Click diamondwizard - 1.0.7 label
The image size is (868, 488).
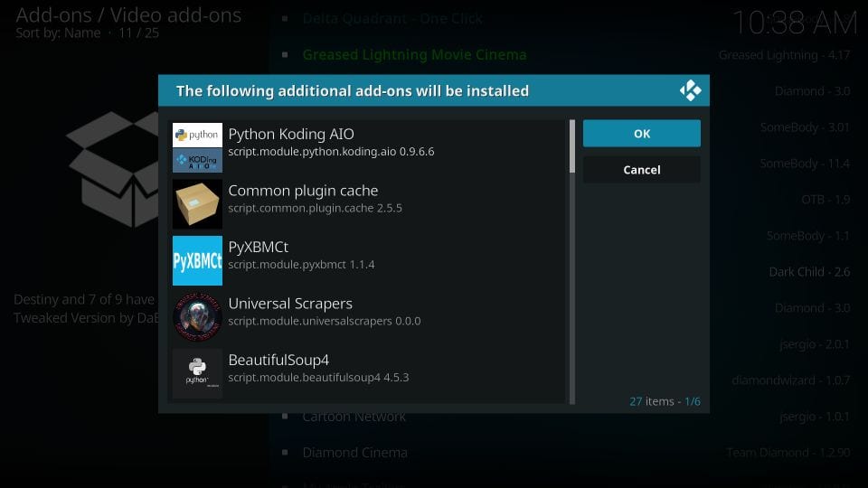(x=791, y=380)
